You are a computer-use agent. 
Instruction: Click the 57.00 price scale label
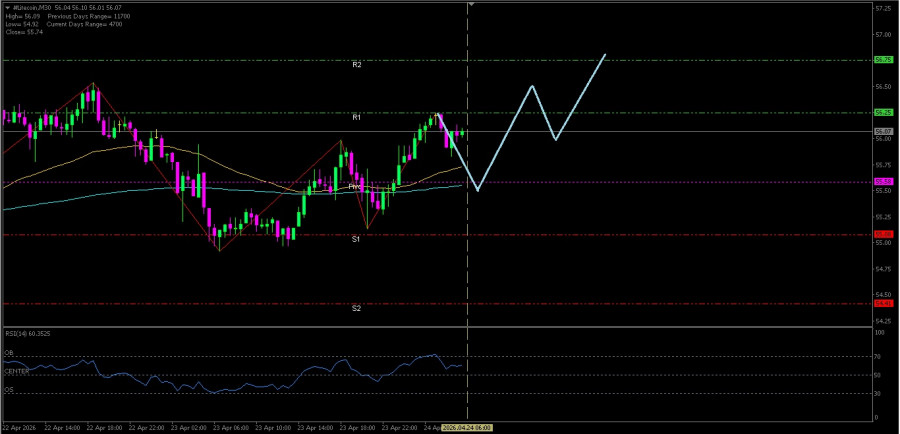(883, 35)
